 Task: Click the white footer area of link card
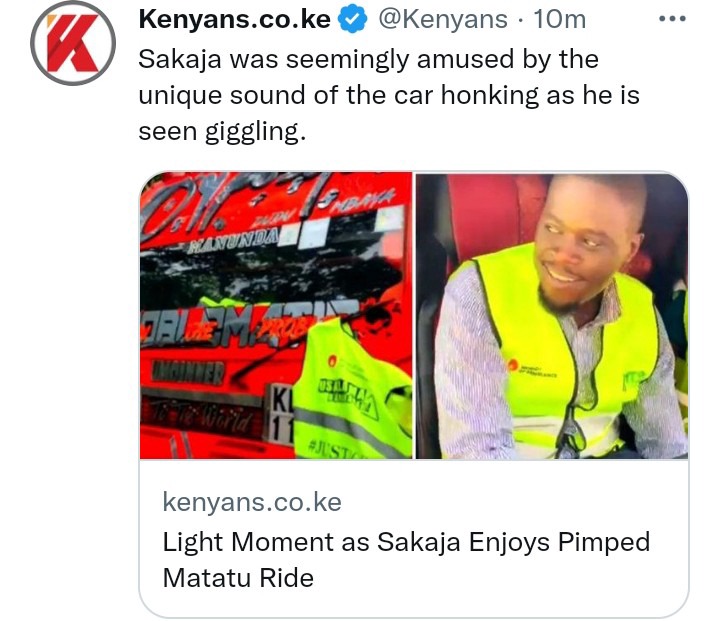414,538
